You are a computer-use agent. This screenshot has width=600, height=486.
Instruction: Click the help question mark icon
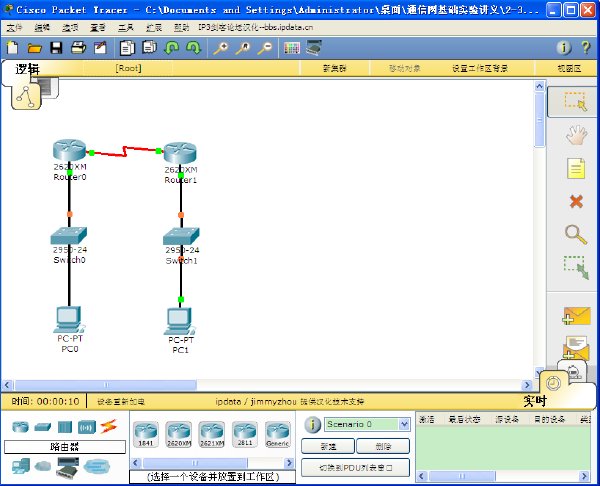click(x=585, y=48)
